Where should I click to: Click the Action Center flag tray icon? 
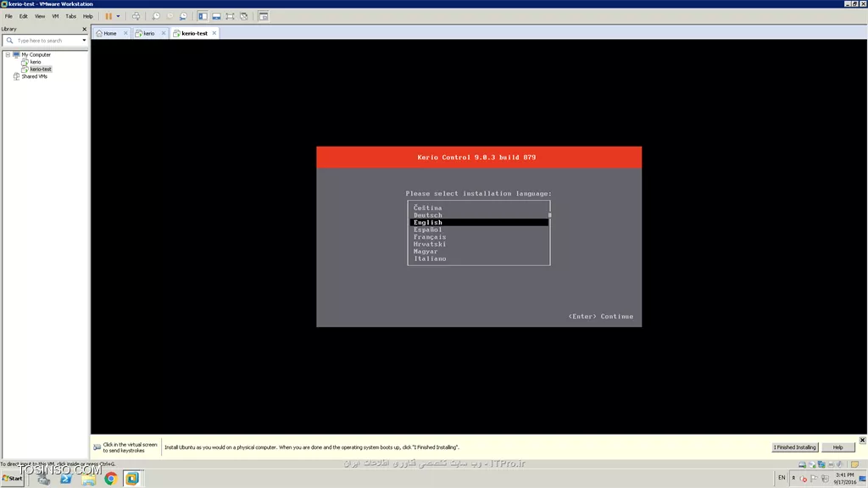pyautogui.click(x=814, y=479)
